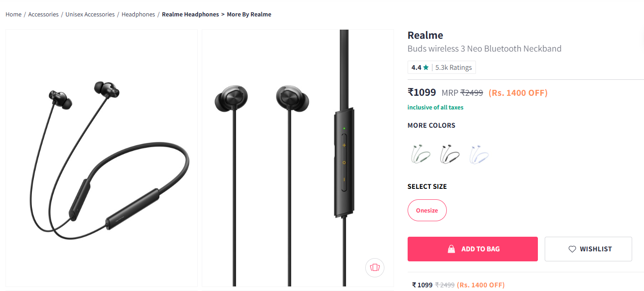Open More By Realme link
644x291 pixels.
coord(249,14)
